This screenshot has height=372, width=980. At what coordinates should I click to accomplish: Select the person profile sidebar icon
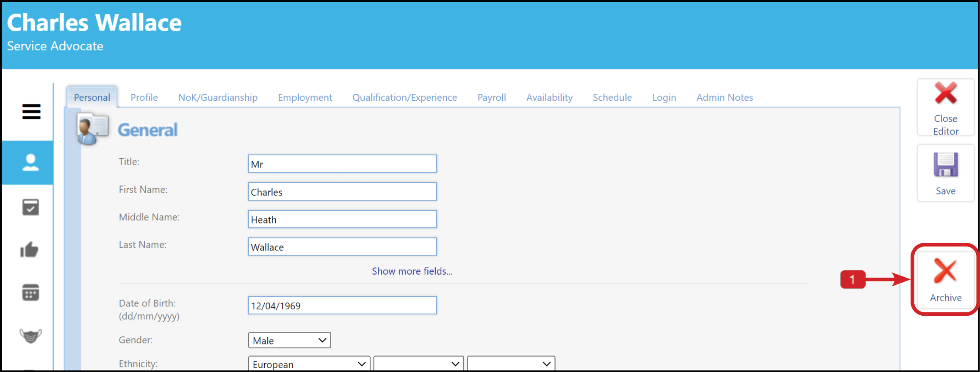pyautogui.click(x=30, y=163)
